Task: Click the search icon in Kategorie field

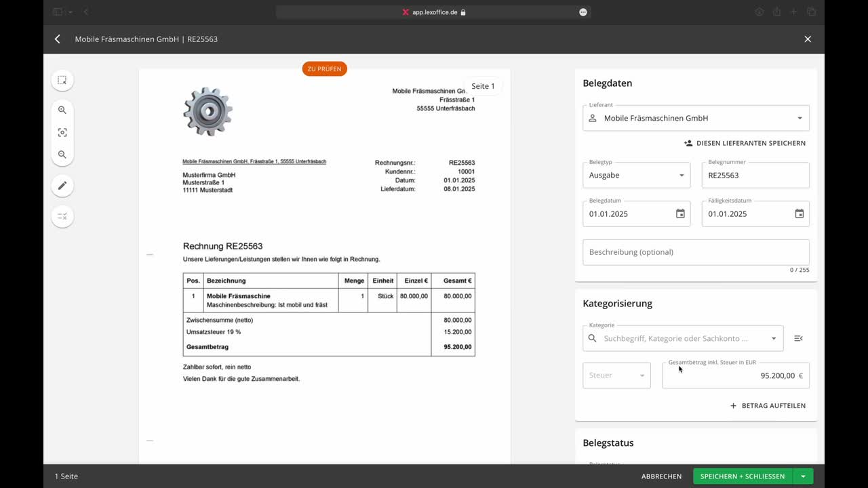Action: (x=592, y=338)
